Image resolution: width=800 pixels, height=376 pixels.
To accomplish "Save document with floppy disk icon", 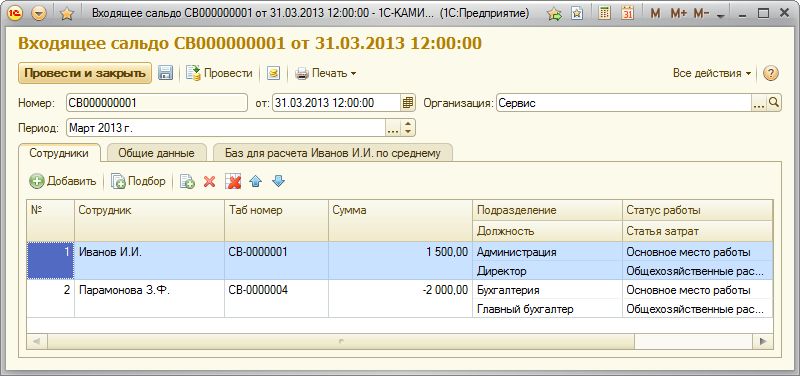I will [x=165, y=73].
